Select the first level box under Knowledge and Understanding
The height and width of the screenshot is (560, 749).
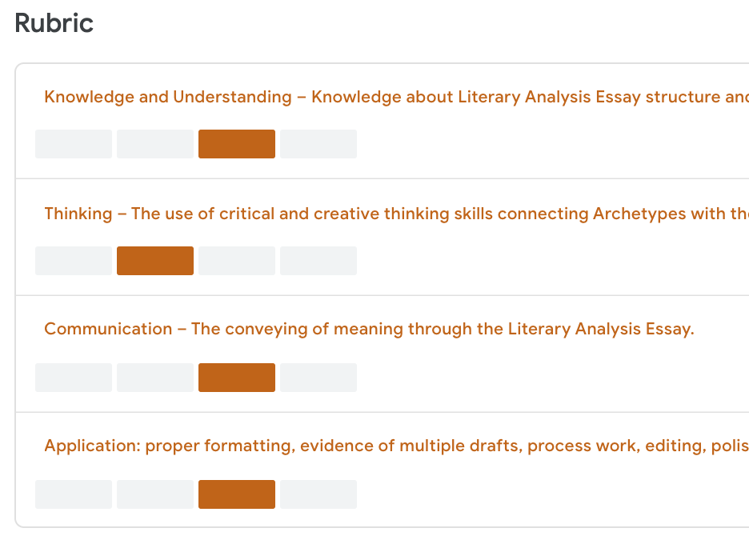click(x=74, y=144)
